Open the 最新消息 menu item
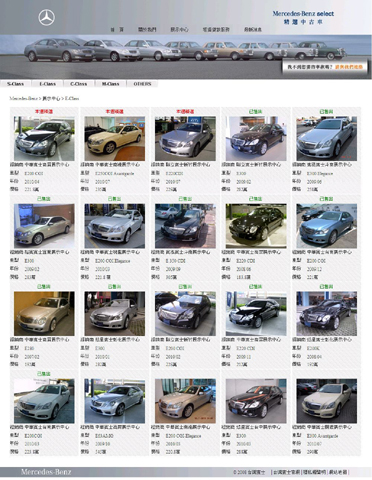 pos(253,30)
